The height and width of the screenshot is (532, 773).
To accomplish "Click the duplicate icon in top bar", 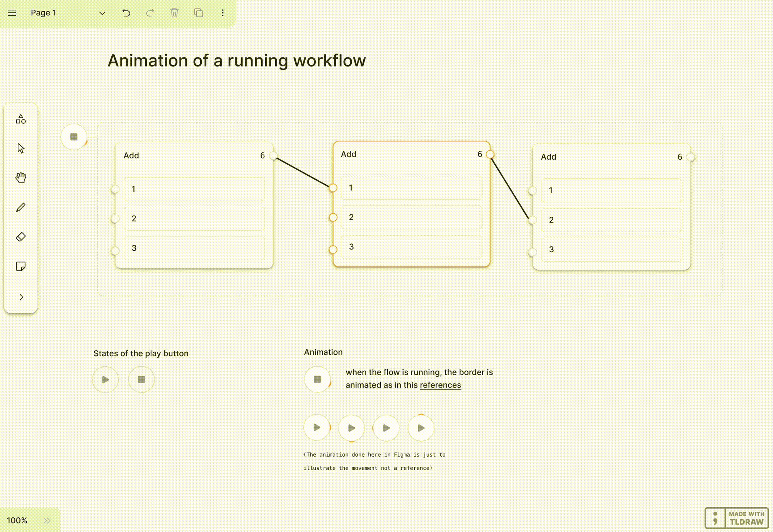I will point(198,13).
